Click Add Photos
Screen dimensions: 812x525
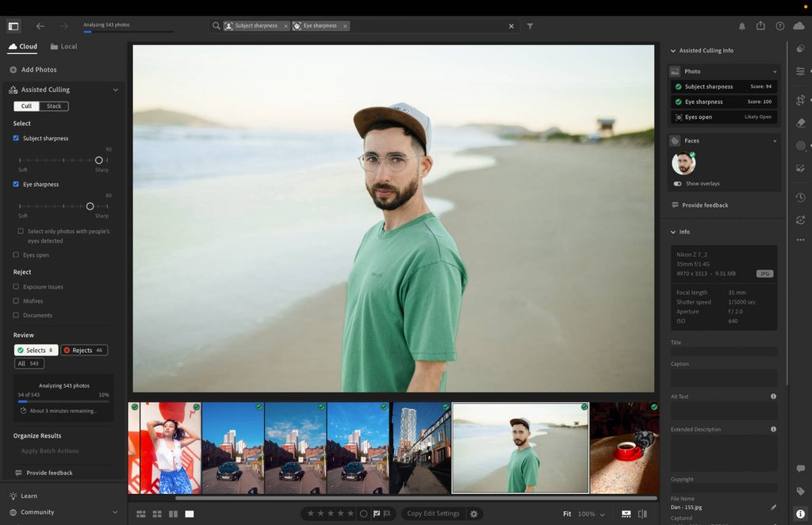tap(33, 69)
